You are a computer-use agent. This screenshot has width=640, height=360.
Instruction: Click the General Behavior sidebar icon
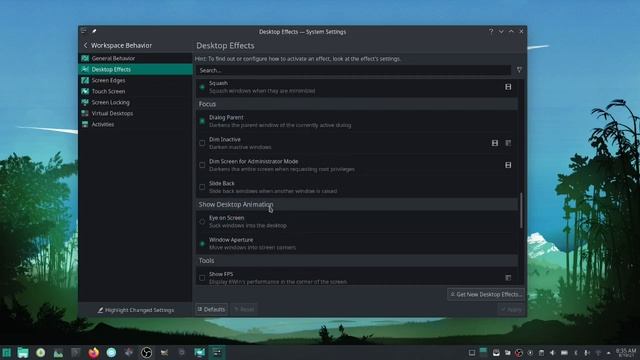[85, 58]
